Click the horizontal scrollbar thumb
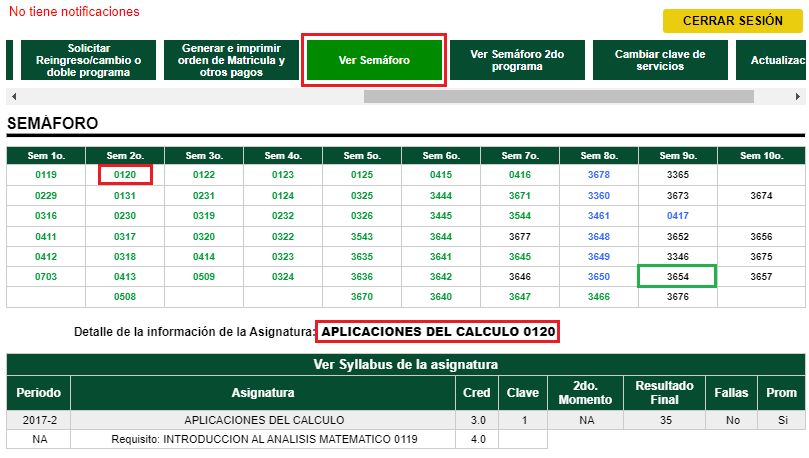 click(x=559, y=96)
